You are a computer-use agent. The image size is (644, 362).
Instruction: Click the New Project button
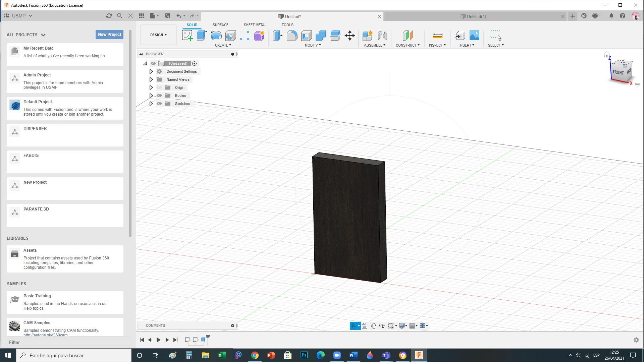click(x=109, y=35)
